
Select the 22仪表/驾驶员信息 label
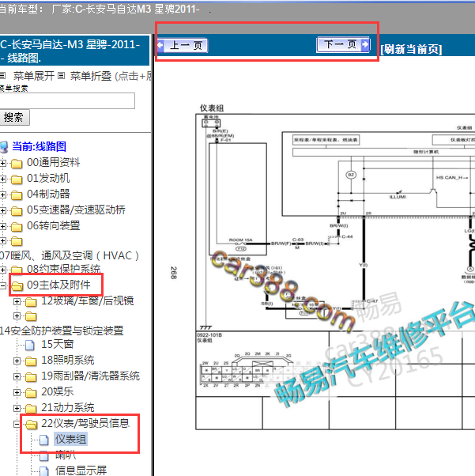85,423
